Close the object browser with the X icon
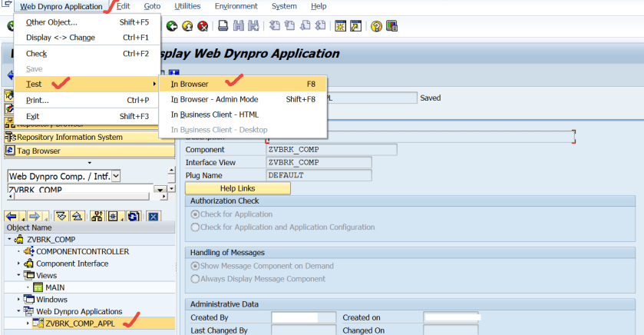Viewport: 644px width, 335px height. [x=154, y=217]
